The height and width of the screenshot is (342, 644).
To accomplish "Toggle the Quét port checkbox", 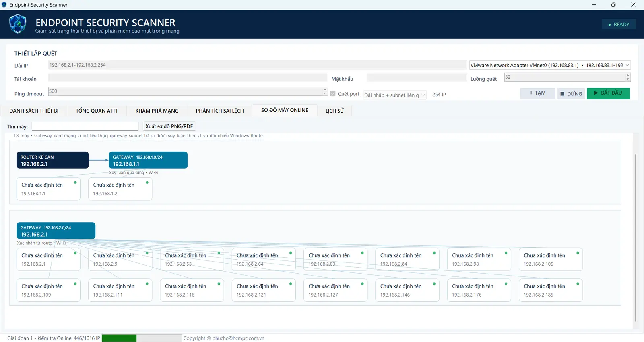I will pyautogui.click(x=333, y=94).
